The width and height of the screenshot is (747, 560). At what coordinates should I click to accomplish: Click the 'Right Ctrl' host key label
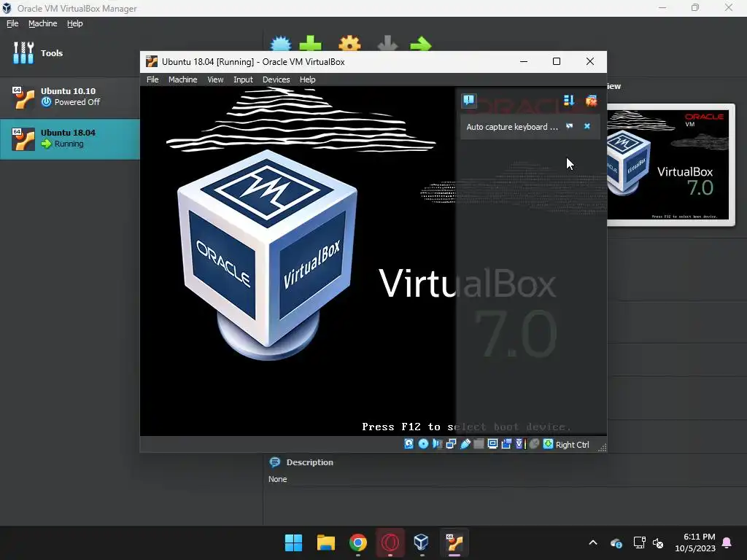[572, 444]
